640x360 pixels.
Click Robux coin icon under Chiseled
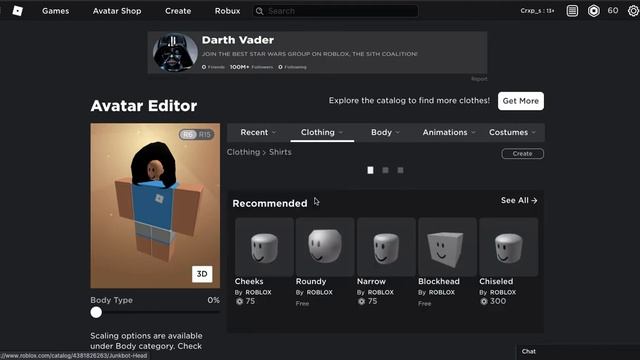click(484, 301)
